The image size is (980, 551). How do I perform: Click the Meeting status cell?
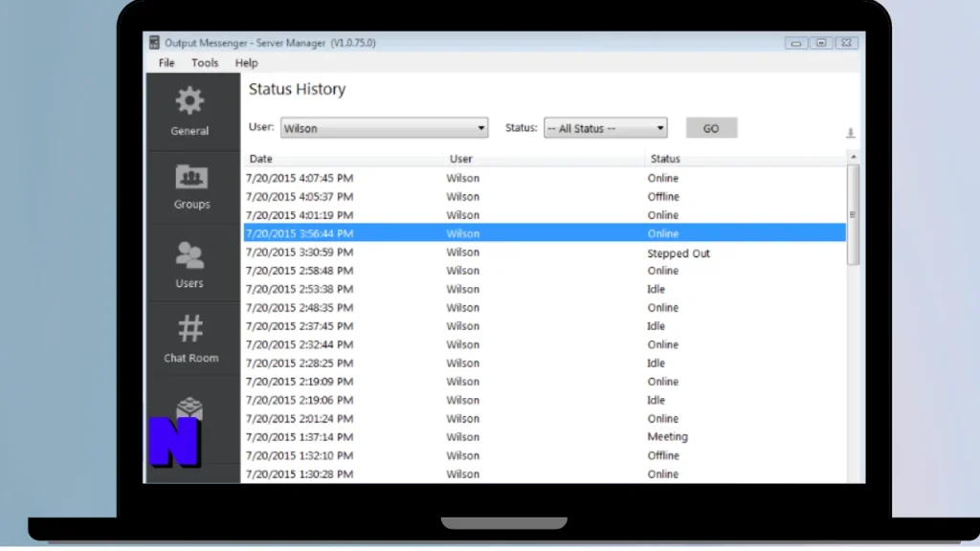click(x=667, y=436)
